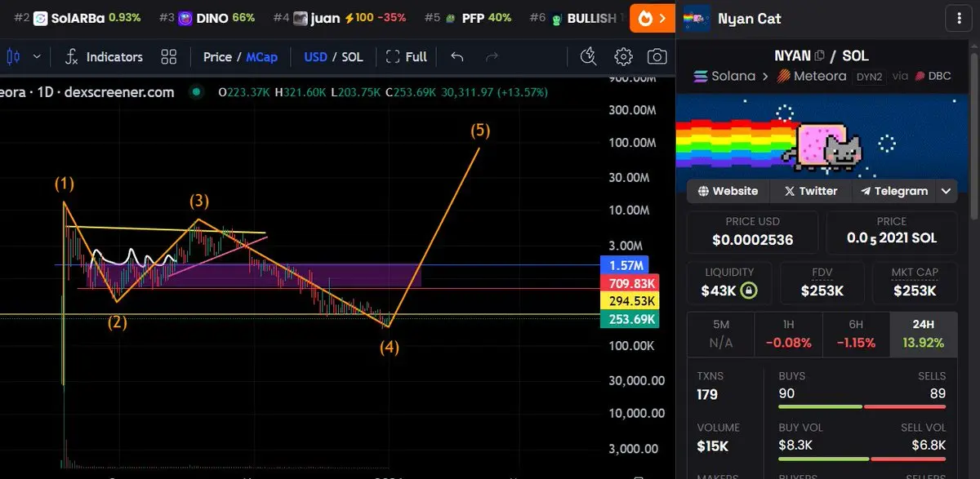Open the chart layout templates grid icon
This screenshot has height=479, width=980.
tap(169, 57)
